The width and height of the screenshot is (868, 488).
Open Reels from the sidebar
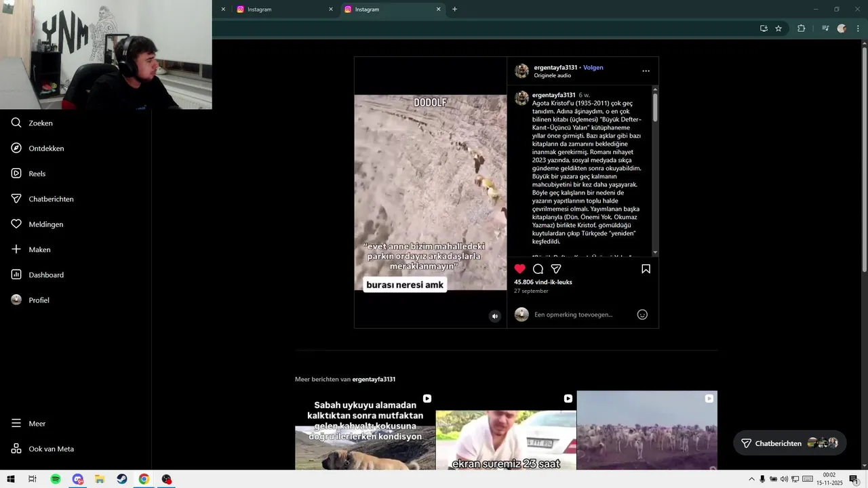[28, 174]
